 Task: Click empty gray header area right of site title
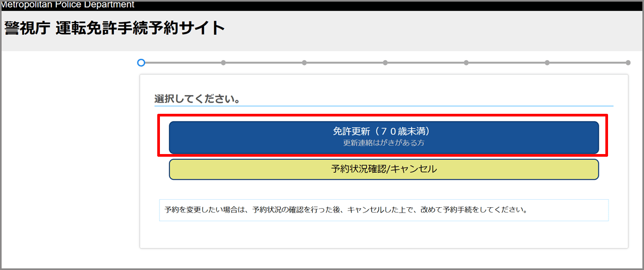pos(429,30)
